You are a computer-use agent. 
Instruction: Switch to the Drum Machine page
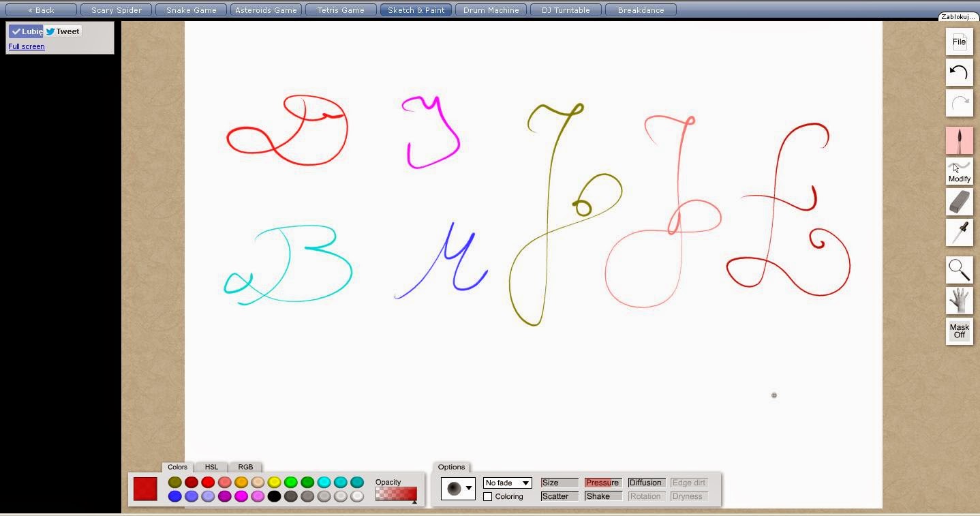point(490,10)
